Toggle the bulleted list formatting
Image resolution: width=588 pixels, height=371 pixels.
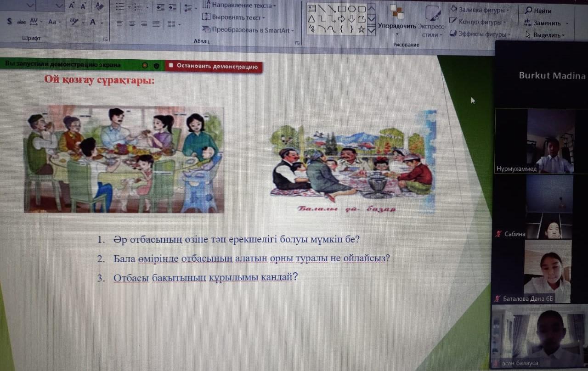coord(119,6)
